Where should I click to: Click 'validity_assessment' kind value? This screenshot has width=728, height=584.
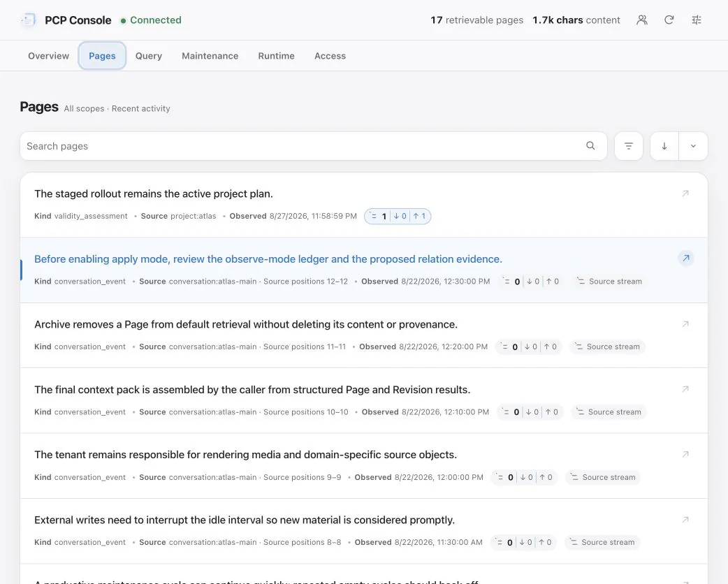[91, 216]
